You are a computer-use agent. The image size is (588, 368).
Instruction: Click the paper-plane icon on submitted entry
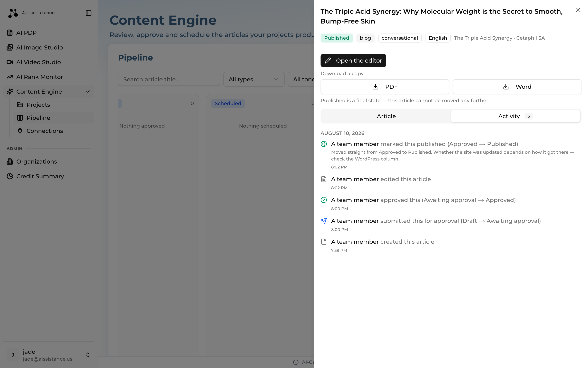tap(324, 221)
